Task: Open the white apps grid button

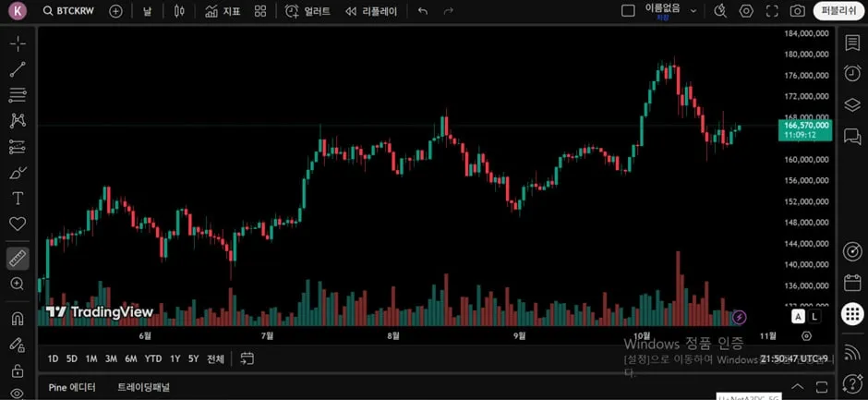Action: pos(852,314)
